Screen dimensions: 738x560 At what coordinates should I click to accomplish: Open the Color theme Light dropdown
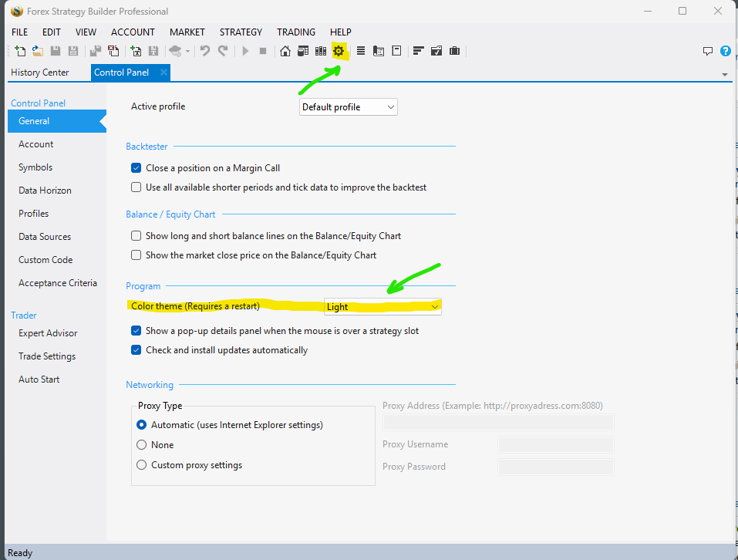[382, 307]
